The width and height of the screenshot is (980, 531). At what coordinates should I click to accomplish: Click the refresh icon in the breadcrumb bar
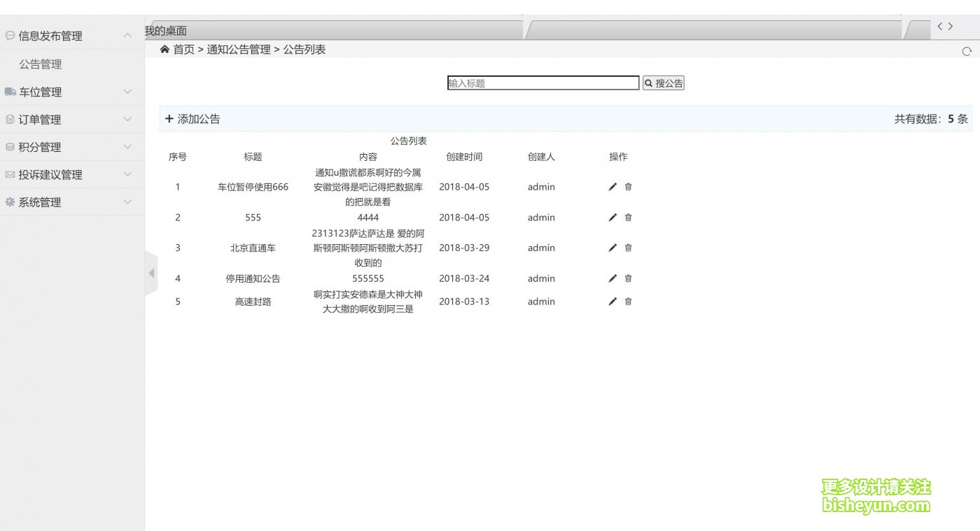tap(967, 51)
